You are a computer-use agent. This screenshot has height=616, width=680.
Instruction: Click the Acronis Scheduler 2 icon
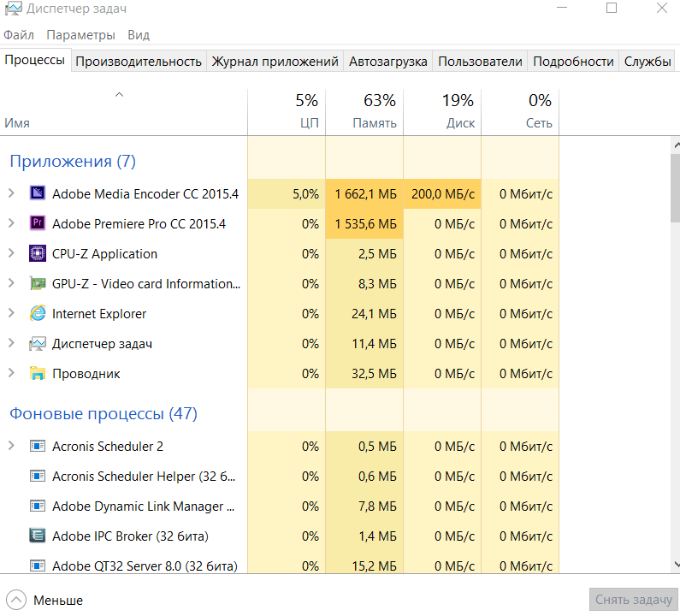[38, 446]
